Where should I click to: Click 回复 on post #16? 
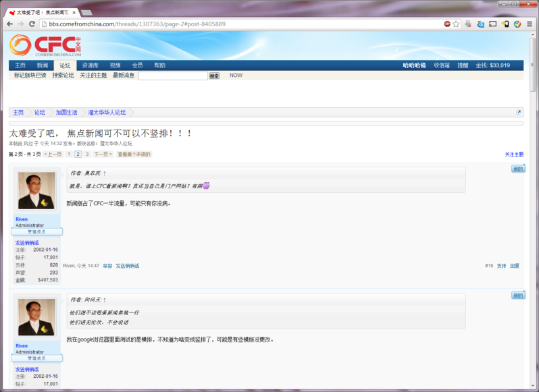pos(515,266)
